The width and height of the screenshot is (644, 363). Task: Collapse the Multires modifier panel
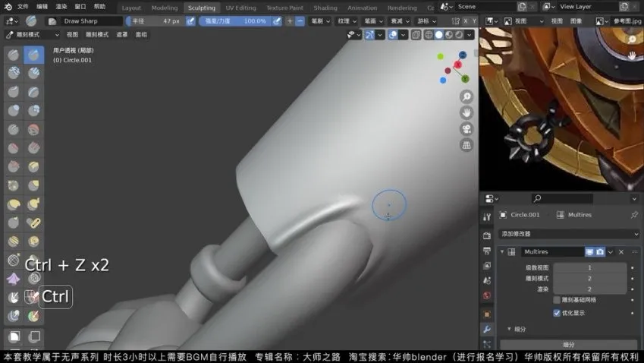pyautogui.click(x=502, y=251)
